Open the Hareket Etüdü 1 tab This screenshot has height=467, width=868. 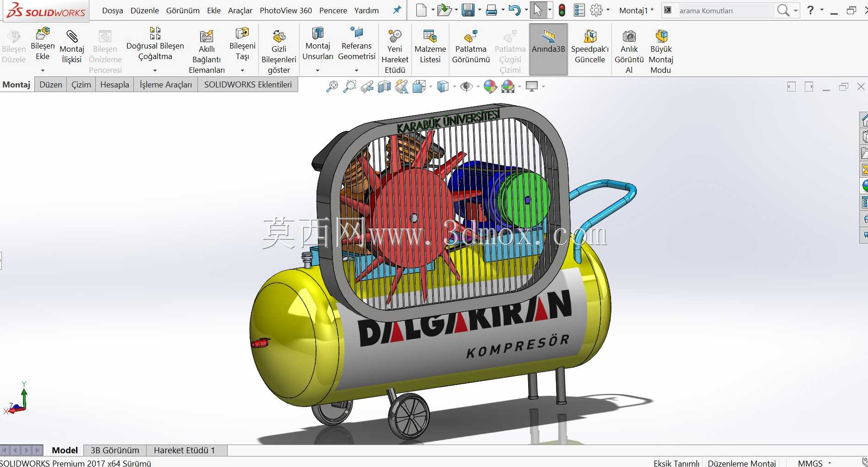(184, 451)
